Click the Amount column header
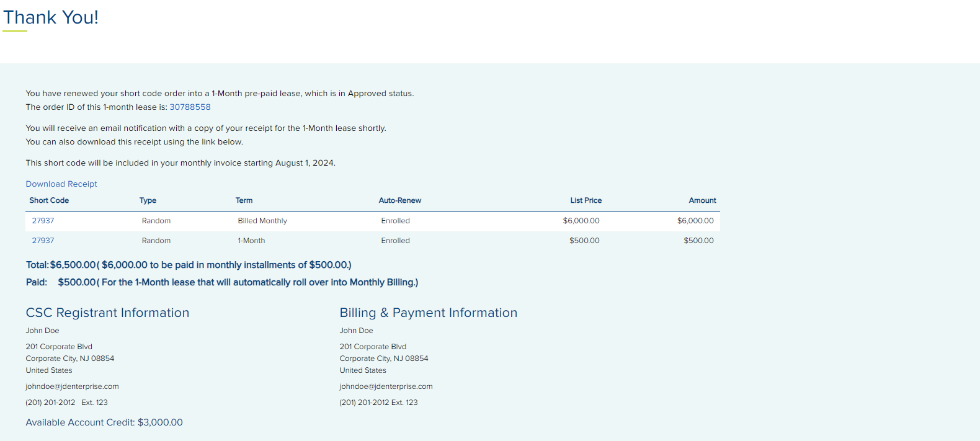This screenshot has height=441, width=980. (x=702, y=200)
